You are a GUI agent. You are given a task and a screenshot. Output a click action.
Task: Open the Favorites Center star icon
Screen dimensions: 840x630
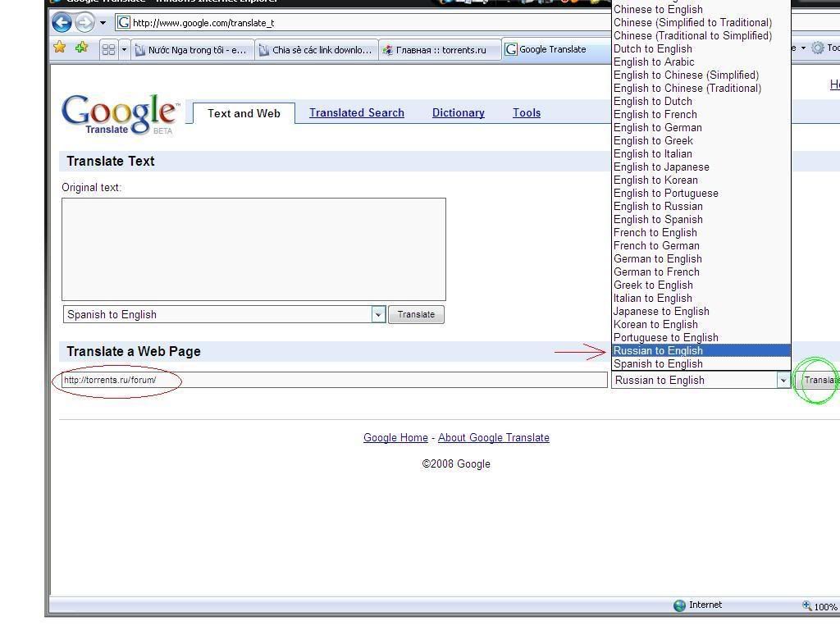coord(60,48)
